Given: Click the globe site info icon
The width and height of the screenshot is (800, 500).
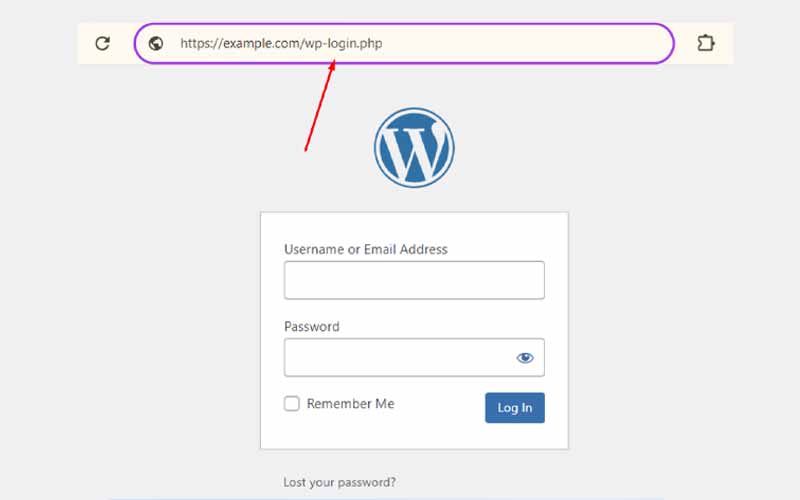Looking at the screenshot, I should click(156, 43).
